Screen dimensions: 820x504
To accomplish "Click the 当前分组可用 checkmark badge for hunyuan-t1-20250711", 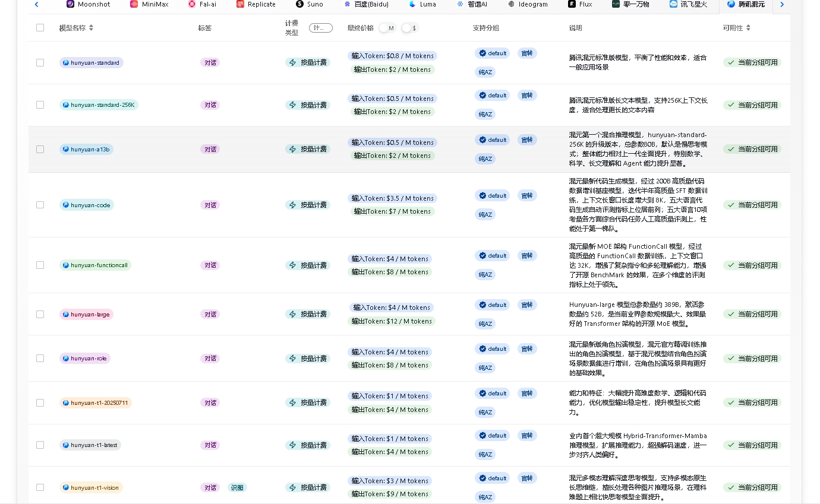I will (x=752, y=402).
